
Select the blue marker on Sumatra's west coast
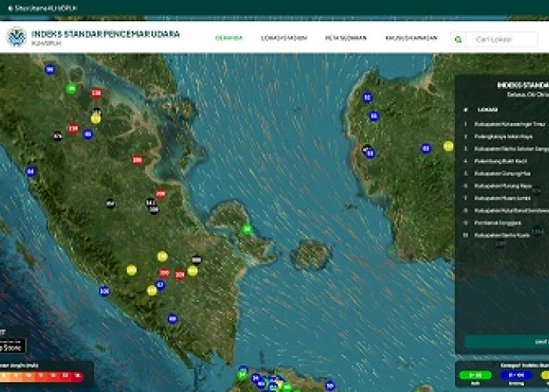tap(31, 172)
